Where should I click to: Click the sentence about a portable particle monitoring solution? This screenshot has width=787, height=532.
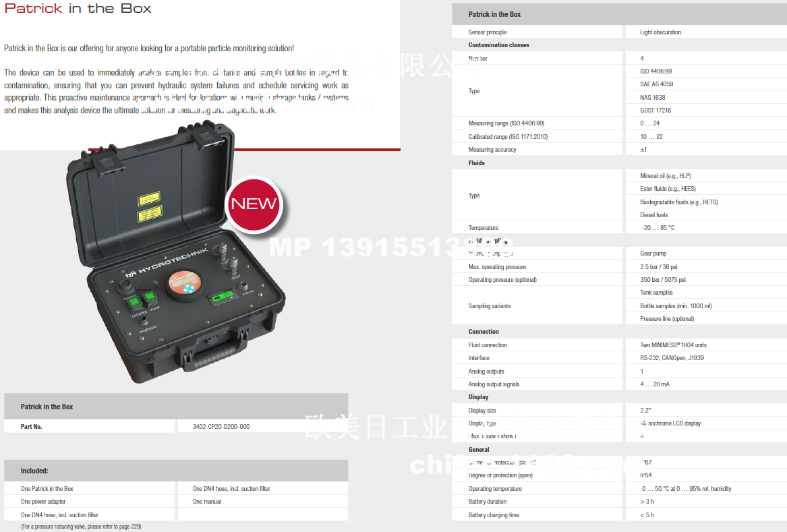tap(149, 48)
